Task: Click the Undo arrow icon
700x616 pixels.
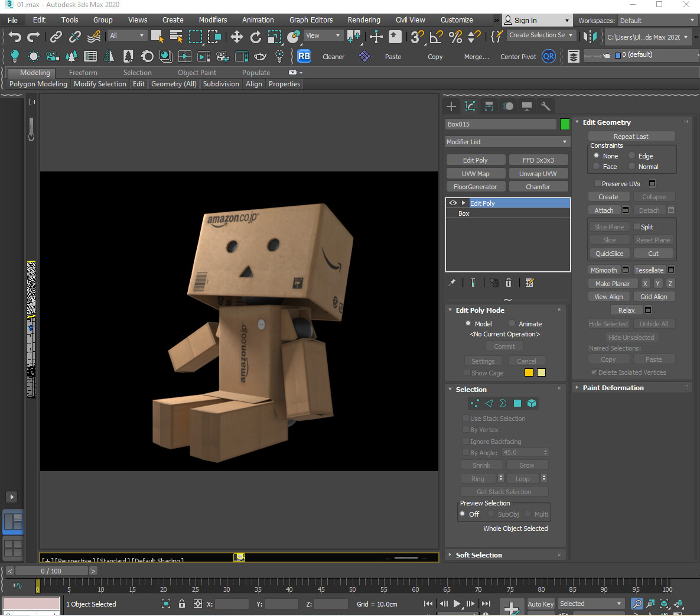Action: pyautogui.click(x=14, y=37)
